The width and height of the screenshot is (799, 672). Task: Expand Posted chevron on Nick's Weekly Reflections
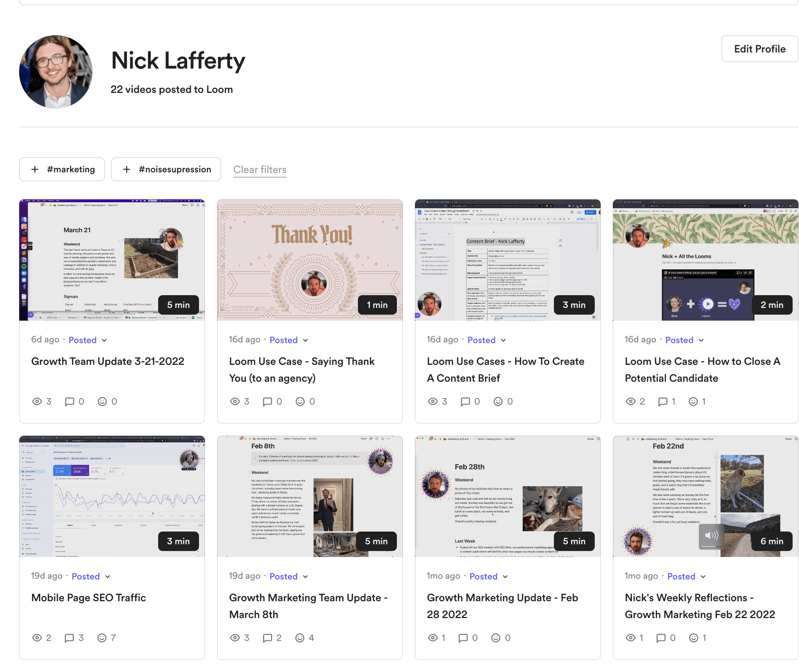pos(703,577)
